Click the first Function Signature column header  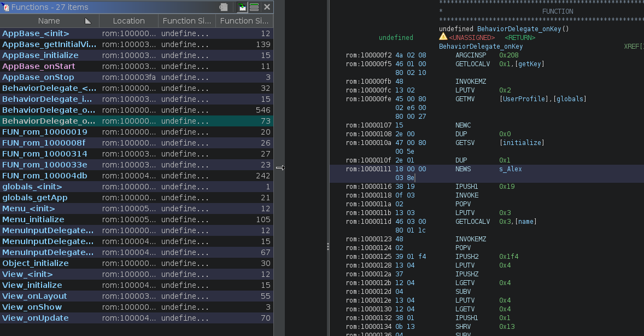[x=186, y=21]
